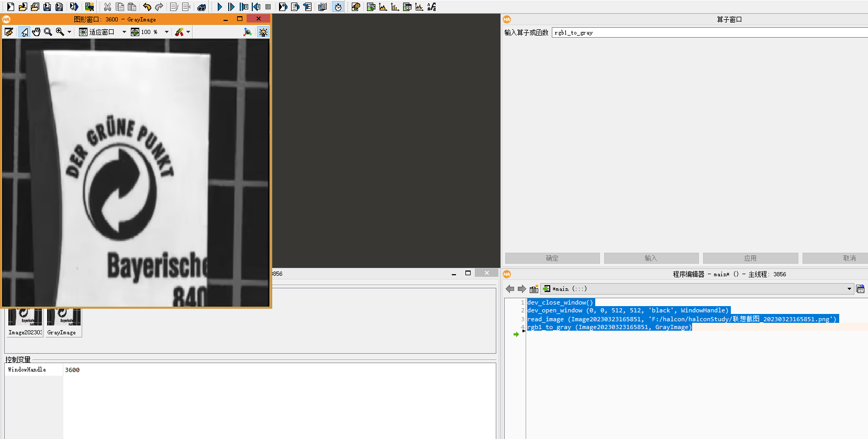This screenshot has width=868, height=439.
Task: Toggle the profiler stopwatch icon
Action: (x=338, y=7)
